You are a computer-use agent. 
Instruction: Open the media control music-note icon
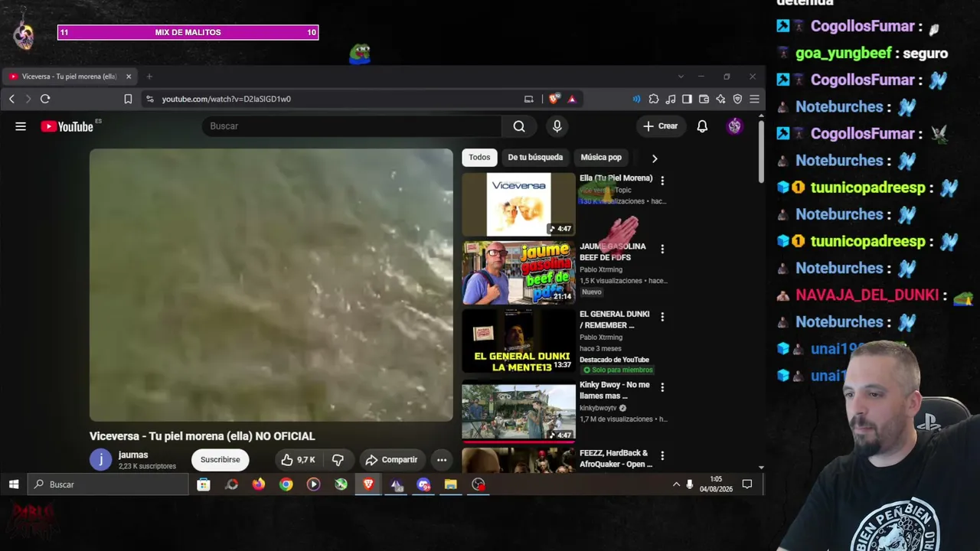pyautogui.click(x=671, y=99)
